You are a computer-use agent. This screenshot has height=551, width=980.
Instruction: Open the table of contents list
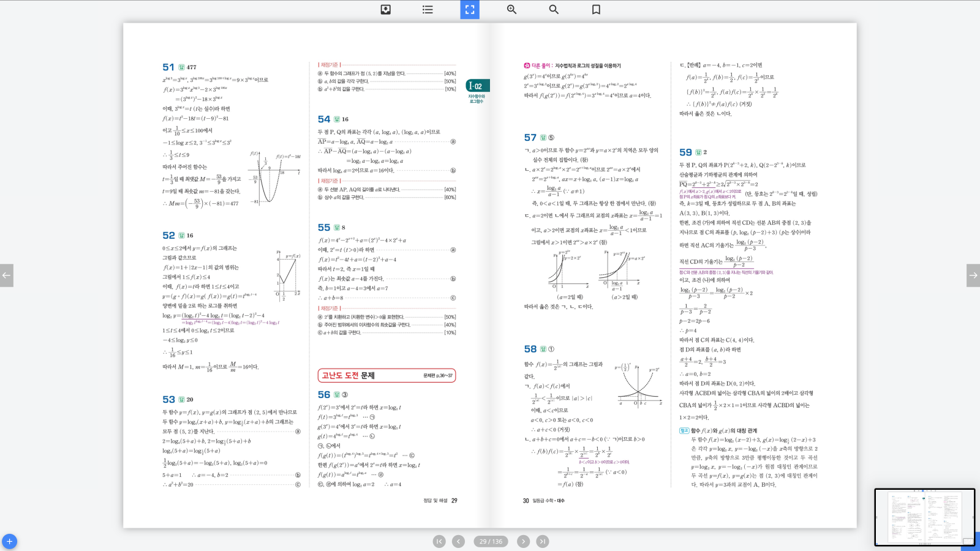click(x=428, y=9)
